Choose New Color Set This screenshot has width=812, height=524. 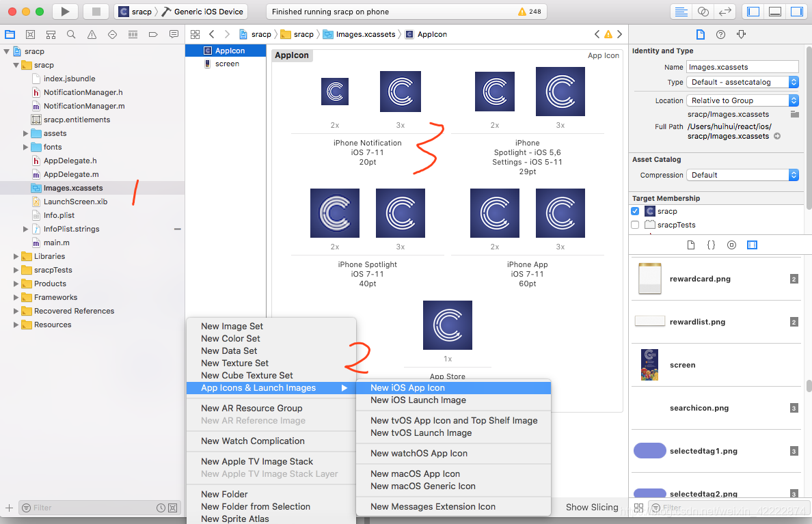(271, 339)
